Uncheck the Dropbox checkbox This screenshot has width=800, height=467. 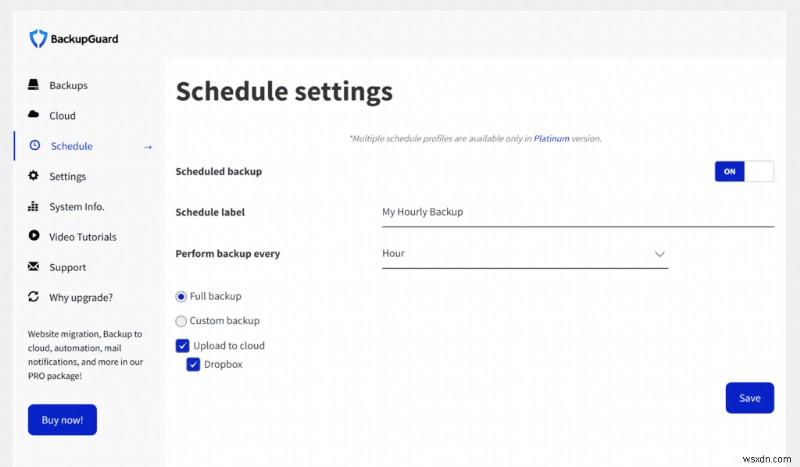[194, 364]
